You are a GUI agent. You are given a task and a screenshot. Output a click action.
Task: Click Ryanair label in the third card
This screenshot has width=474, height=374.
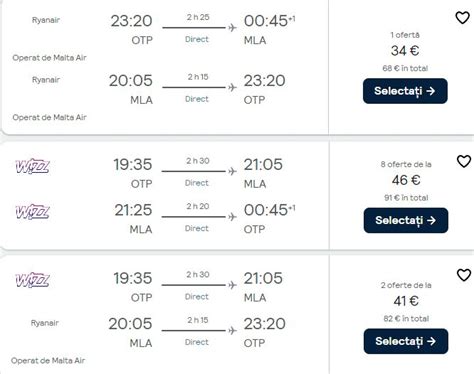click(45, 323)
